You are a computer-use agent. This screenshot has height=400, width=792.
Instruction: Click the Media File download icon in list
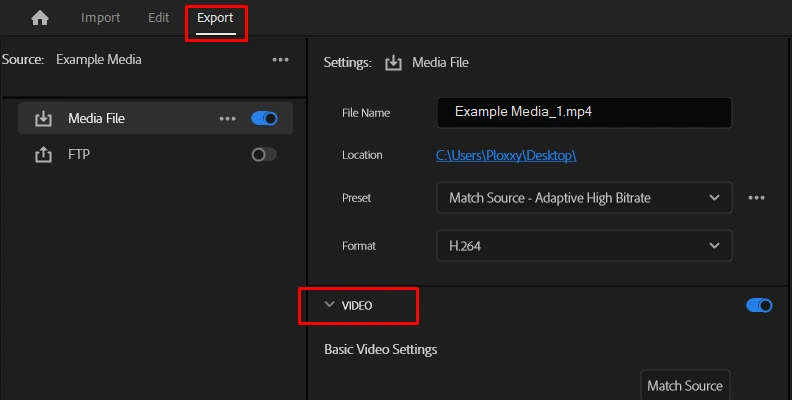pos(43,119)
